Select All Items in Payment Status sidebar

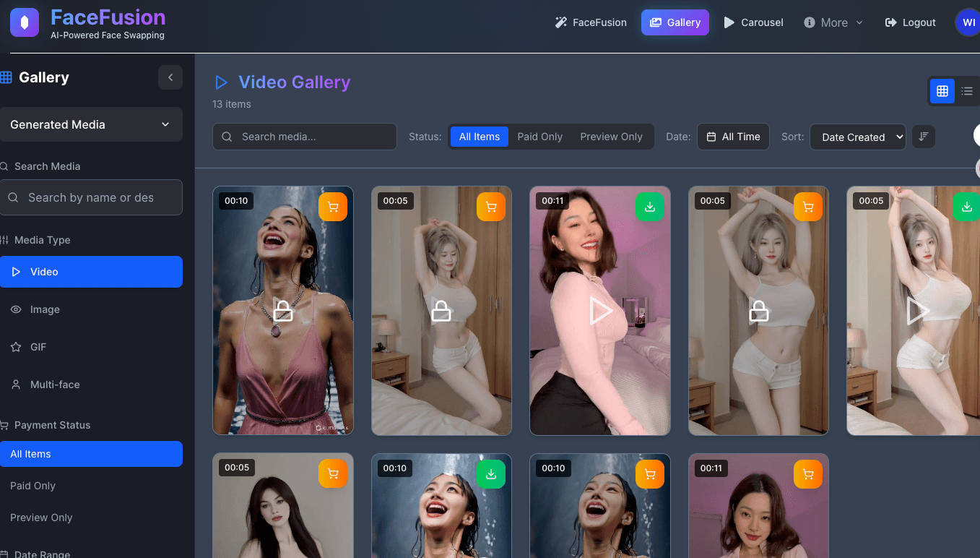30,454
